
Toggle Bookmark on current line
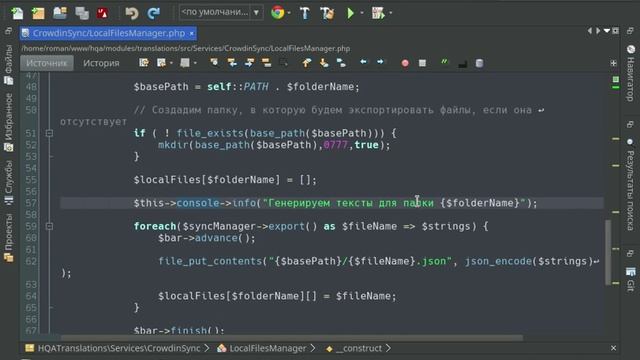click(x=341, y=62)
